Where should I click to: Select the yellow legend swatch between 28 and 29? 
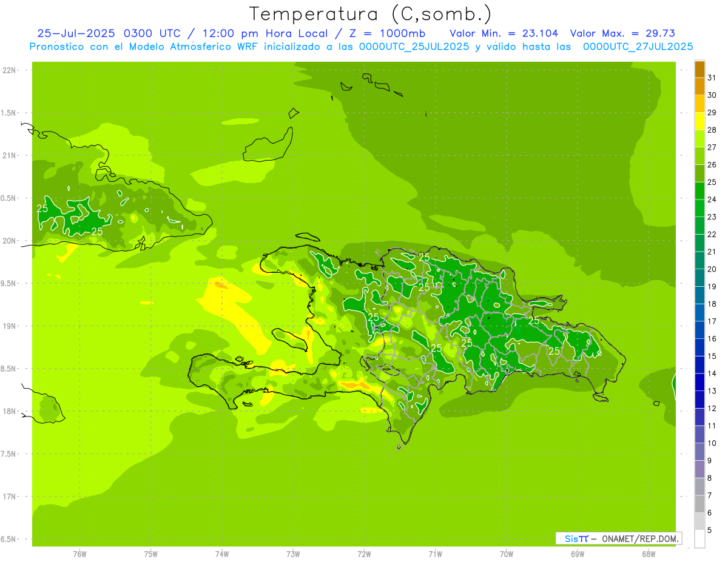[699, 121]
